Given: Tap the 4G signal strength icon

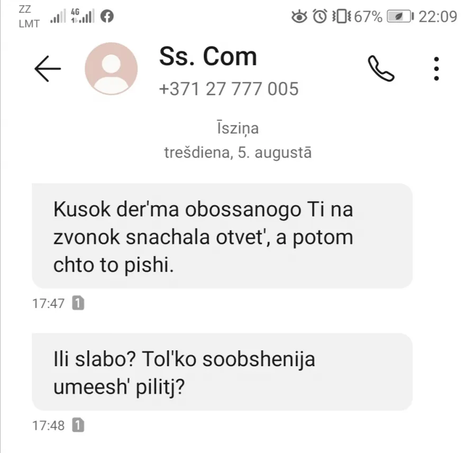Looking at the screenshot, I should (x=83, y=16).
